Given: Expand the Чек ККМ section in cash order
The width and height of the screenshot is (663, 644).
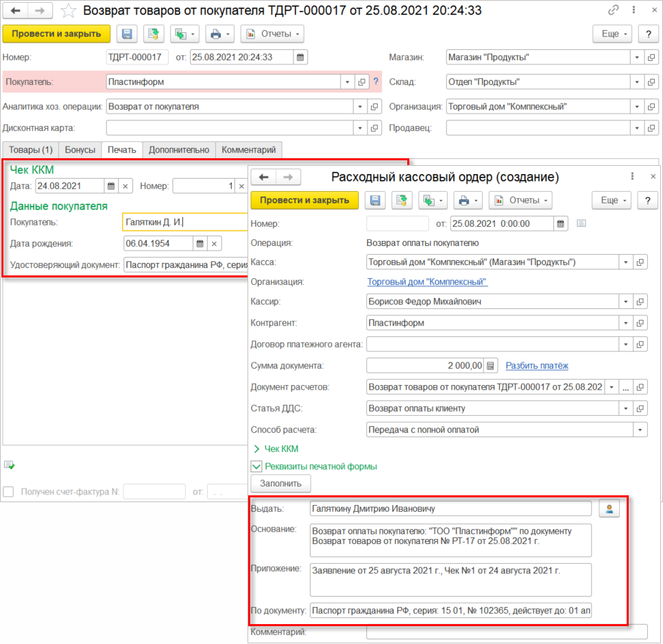Looking at the screenshot, I should point(256,449).
